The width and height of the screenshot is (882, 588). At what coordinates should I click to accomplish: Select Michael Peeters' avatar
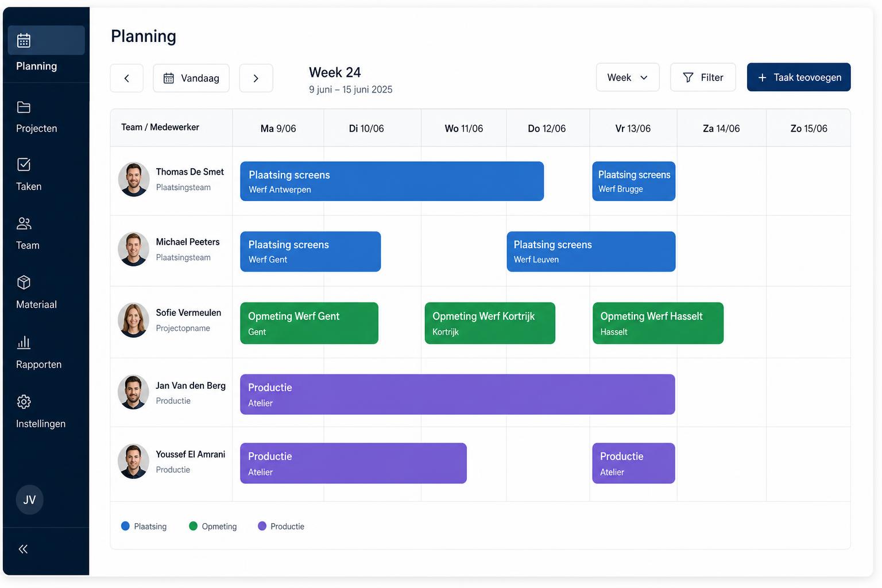(x=134, y=249)
